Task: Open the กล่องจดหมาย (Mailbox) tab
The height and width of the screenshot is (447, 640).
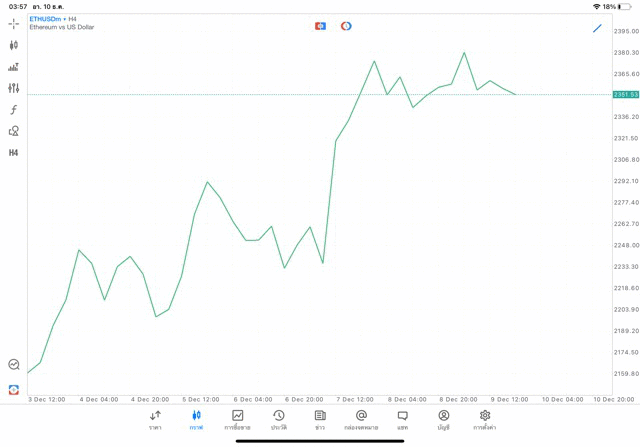Action: click(x=361, y=420)
